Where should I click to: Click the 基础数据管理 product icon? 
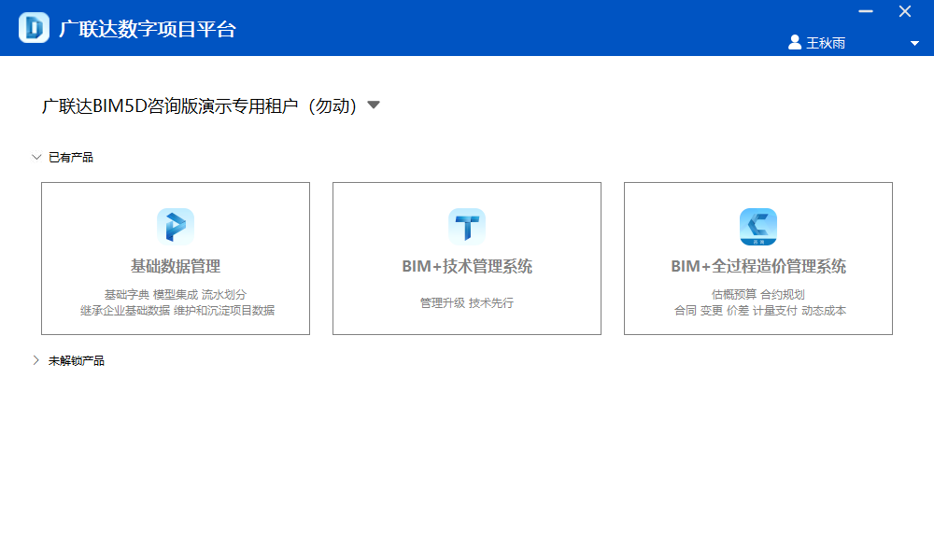tap(176, 227)
